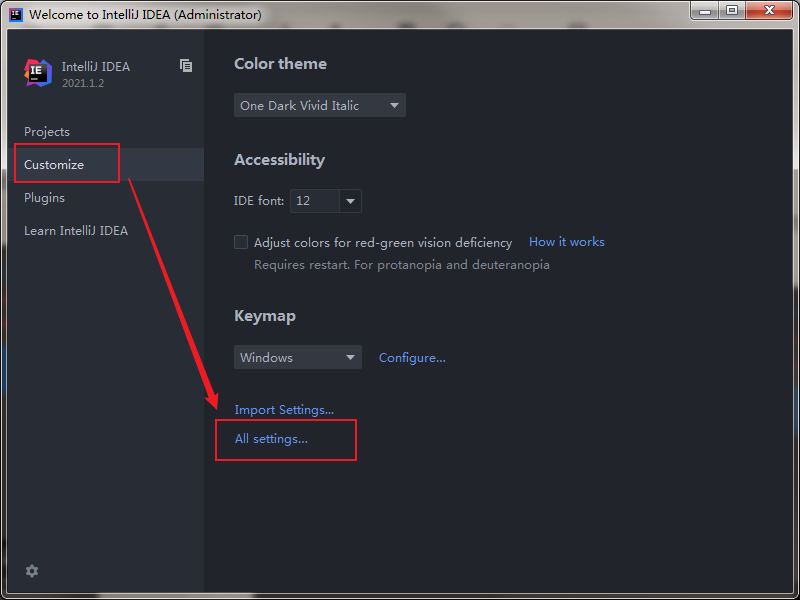The width and height of the screenshot is (800, 600).
Task: Minimize the Welcome to IntelliJ IDEA window
Action: pos(705,11)
